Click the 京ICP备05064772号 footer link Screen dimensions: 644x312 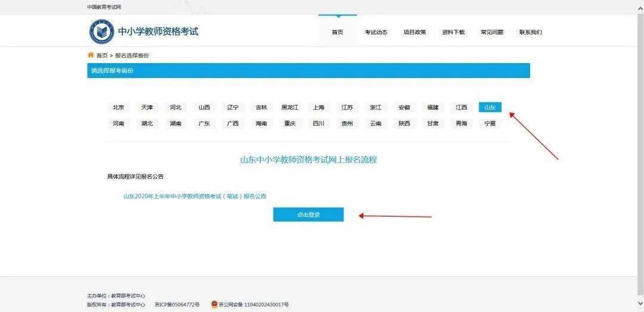coord(177,305)
